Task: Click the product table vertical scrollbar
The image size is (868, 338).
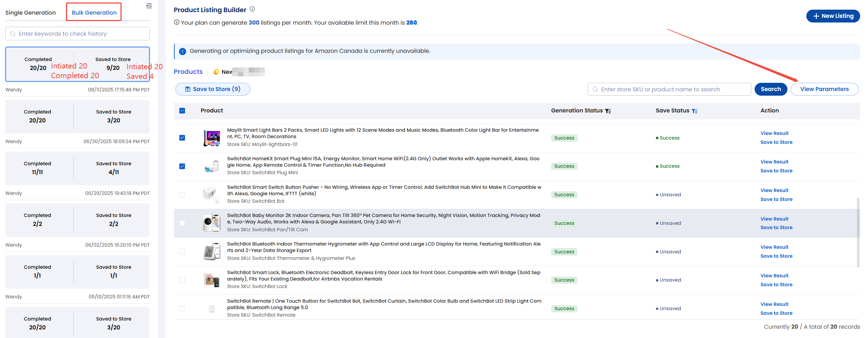Action: (x=858, y=232)
